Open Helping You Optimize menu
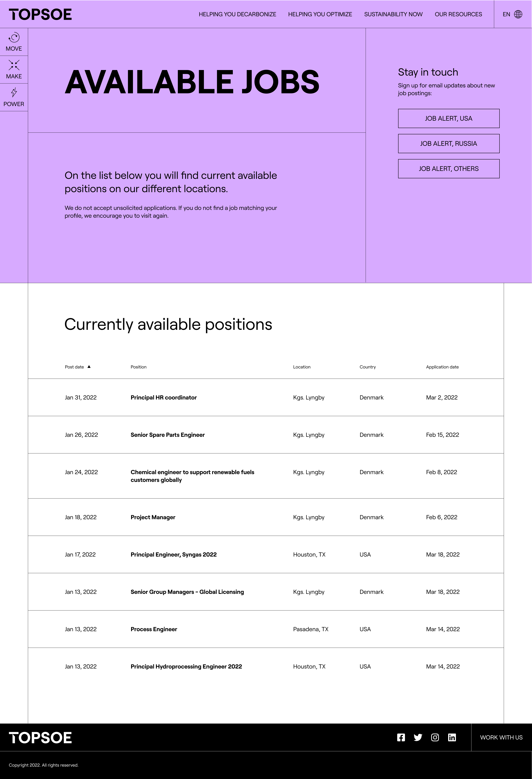This screenshot has height=779, width=532. point(320,14)
